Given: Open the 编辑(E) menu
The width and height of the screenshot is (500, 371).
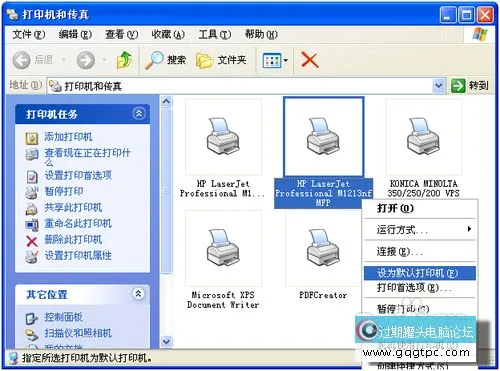Looking at the screenshot, I should click(75, 34).
